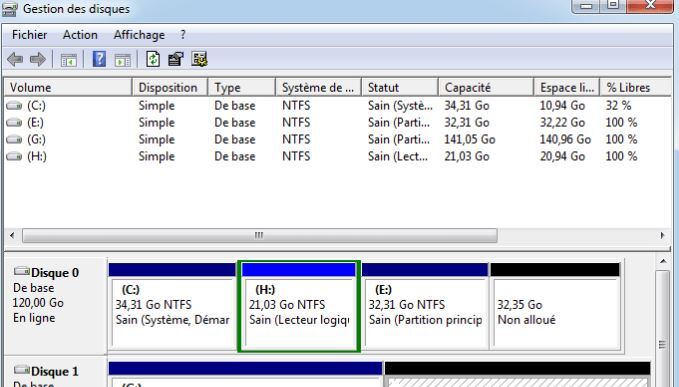This screenshot has width=679, height=387.
Task: Click 'NTFS' file system in the (E:) row
Action: (296, 123)
